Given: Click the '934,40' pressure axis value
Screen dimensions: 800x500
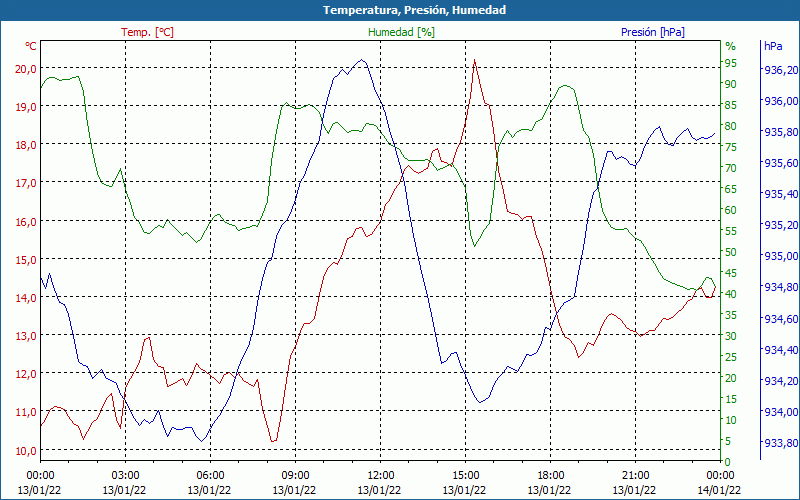Looking at the screenshot, I should tap(782, 350).
